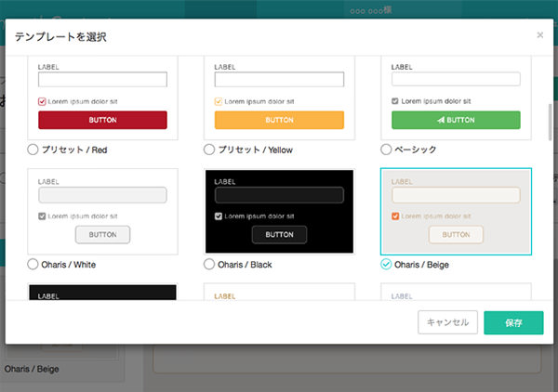Viewport: 558px width, 392px height.
Task: Select the プリセット / Yellow radio button
Action: (209, 149)
